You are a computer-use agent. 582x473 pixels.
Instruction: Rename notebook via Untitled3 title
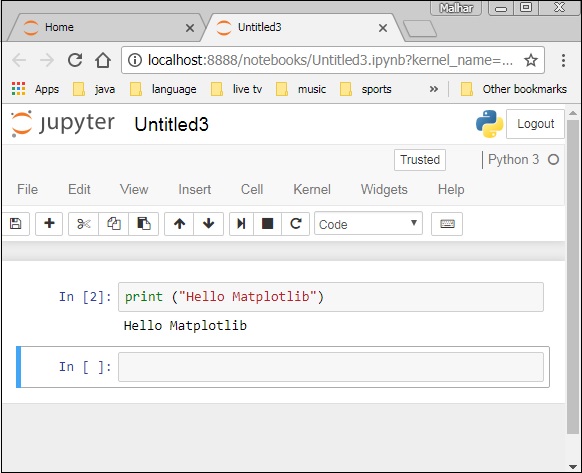pyautogui.click(x=171, y=124)
